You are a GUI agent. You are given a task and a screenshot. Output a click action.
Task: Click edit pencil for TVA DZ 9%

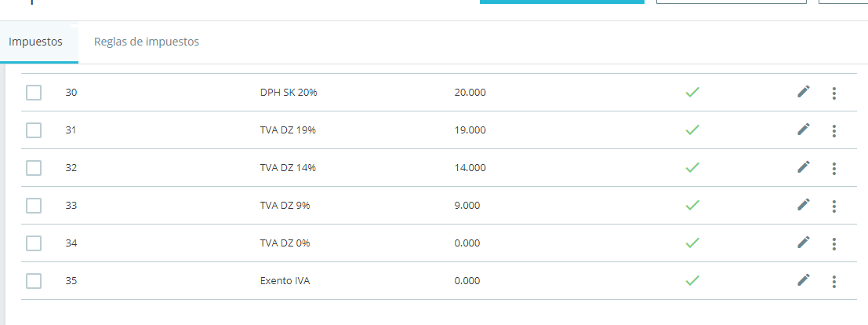[803, 205]
